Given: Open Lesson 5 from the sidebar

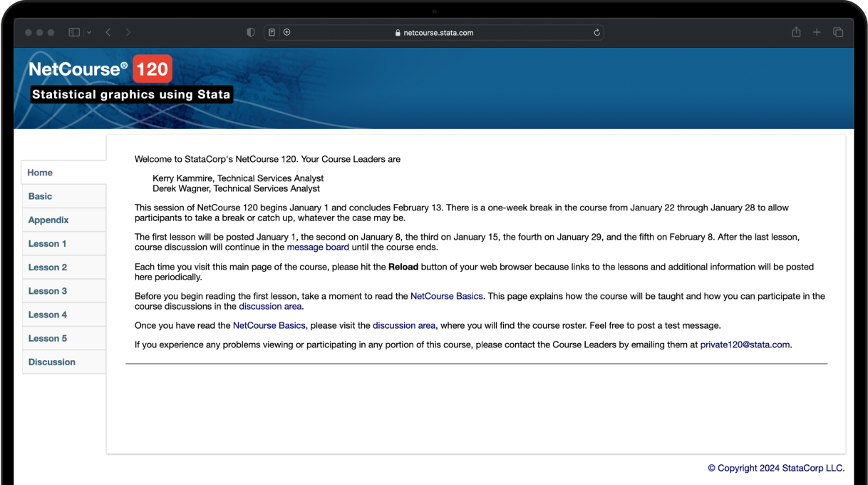Looking at the screenshot, I should 48,338.
